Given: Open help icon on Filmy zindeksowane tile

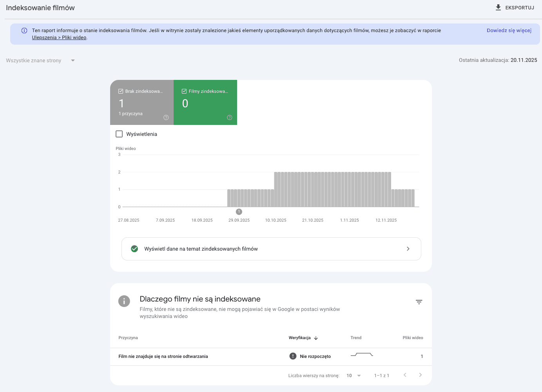Looking at the screenshot, I should pos(230,117).
